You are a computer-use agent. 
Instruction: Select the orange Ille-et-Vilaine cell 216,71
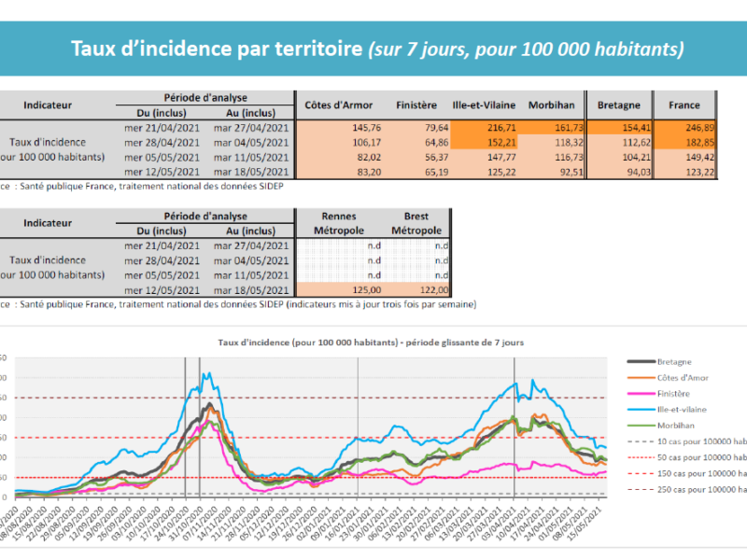coord(484,127)
